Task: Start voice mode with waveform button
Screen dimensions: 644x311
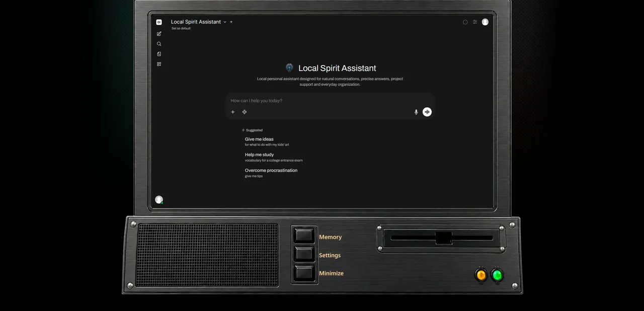Action: 427,112
